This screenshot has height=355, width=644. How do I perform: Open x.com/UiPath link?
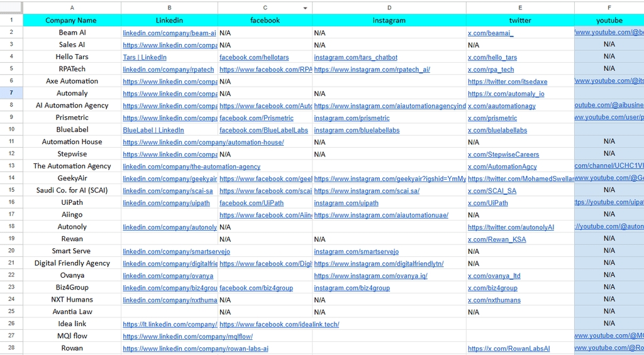click(488, 203)
